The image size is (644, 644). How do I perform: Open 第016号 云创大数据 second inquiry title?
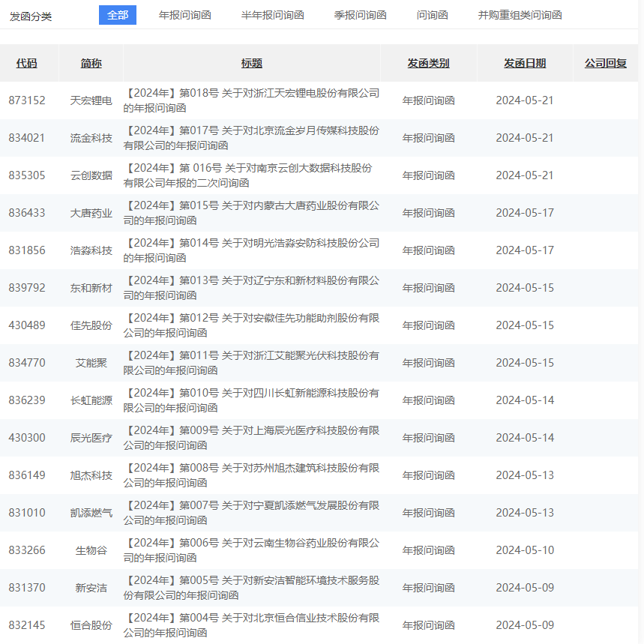coord(247,175)
